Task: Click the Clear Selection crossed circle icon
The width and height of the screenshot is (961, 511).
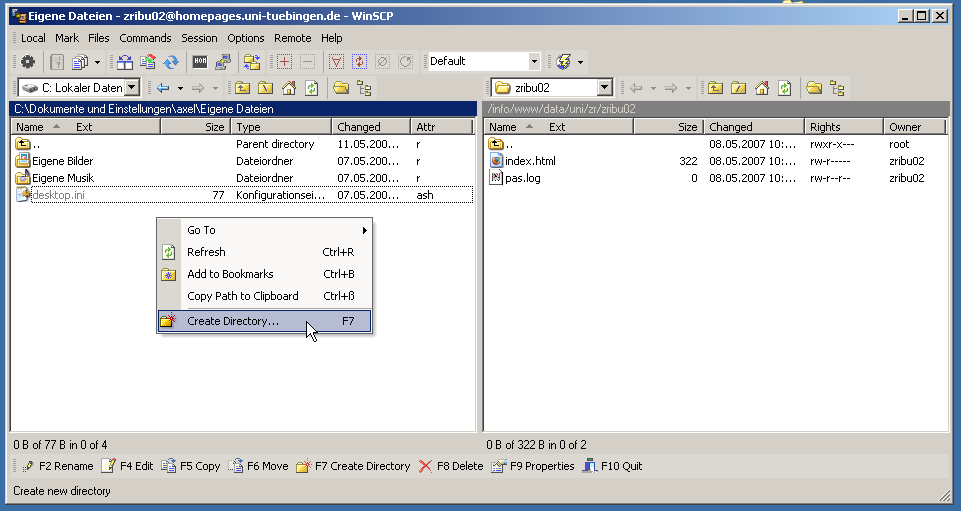Action: [x=382, y=61]
